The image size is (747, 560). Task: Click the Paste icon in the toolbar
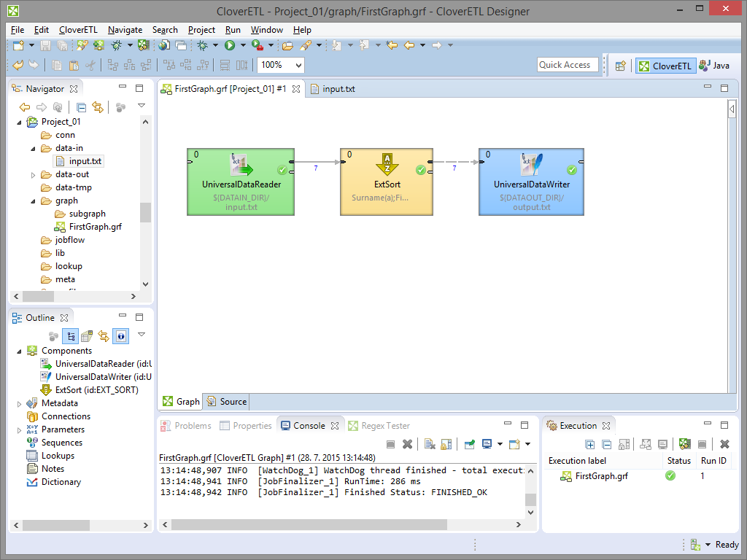coord(74,65)
